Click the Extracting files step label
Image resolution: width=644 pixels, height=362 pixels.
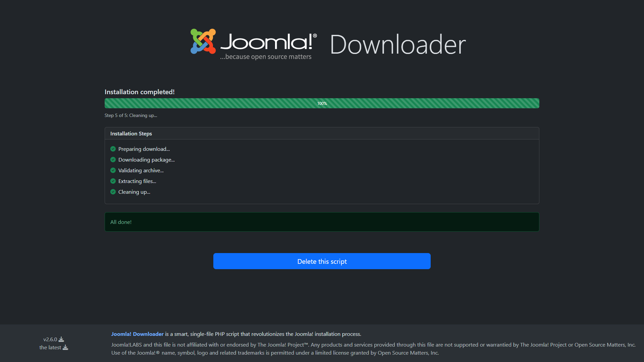137,181
